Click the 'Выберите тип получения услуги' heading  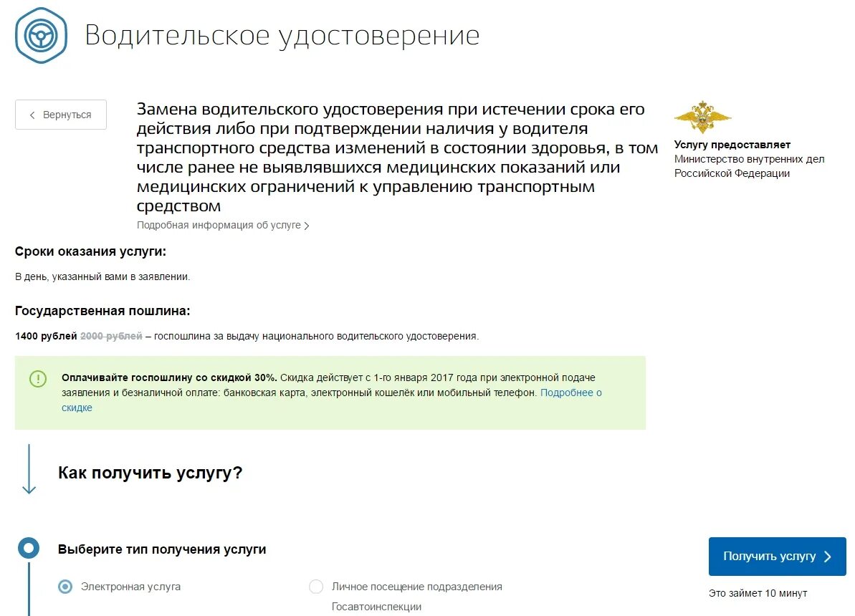coord(161,549)
